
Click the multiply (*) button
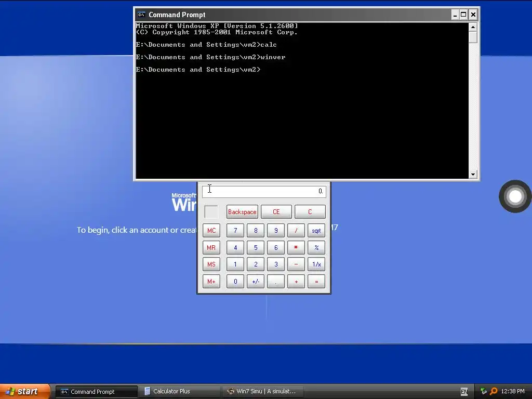(x=296, y=247)
